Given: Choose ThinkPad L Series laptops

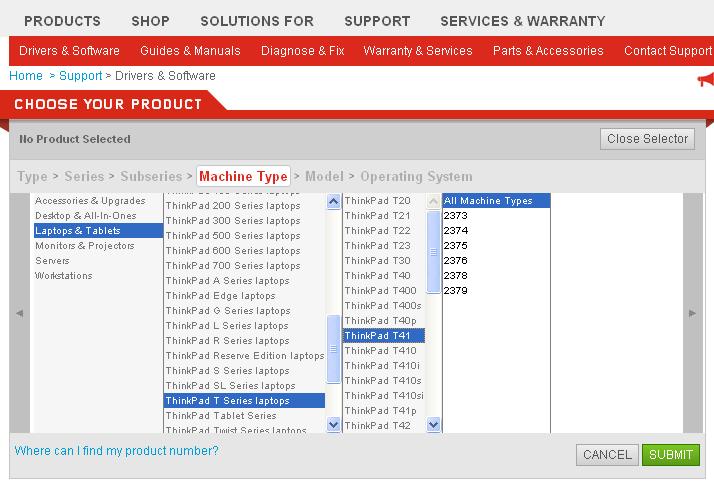Looking at the screenshot, I should tap(245, 326).
